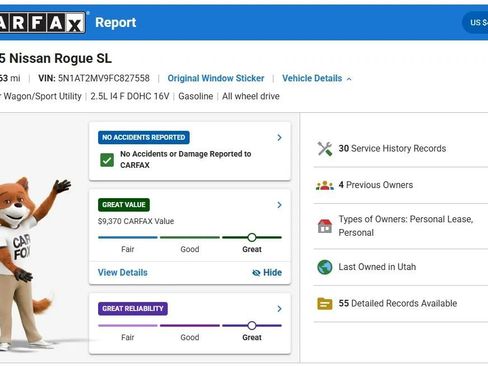Screen dimensions: 488x366
Task: Click 'Good' label under value slider
Action: (190, 249)
